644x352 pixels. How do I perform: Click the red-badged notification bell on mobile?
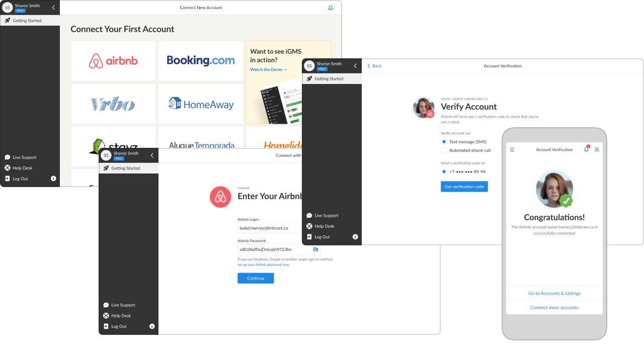[586, 149]
